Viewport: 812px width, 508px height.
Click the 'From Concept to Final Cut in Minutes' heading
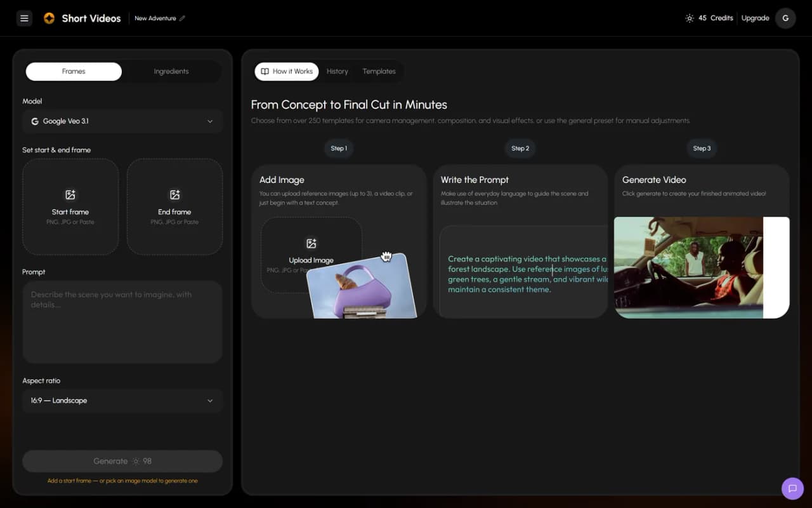coord(349,105)
